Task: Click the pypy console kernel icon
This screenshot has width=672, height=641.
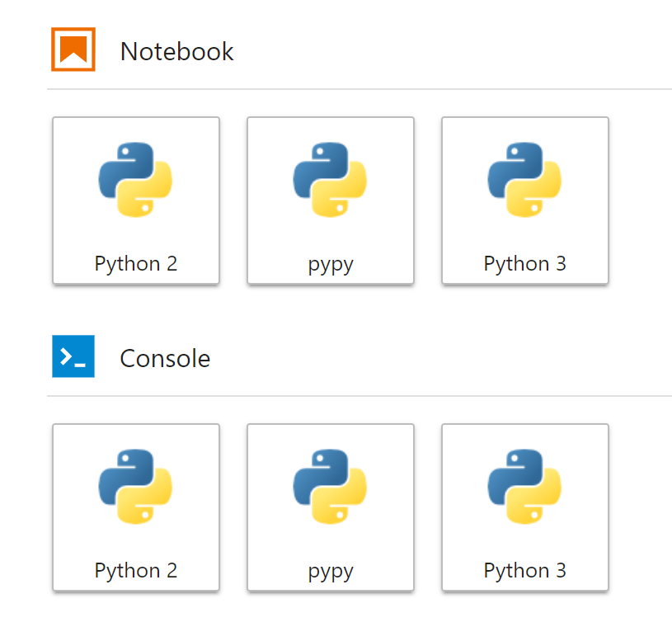Action: pyautogui.click(x=330, y=487)
